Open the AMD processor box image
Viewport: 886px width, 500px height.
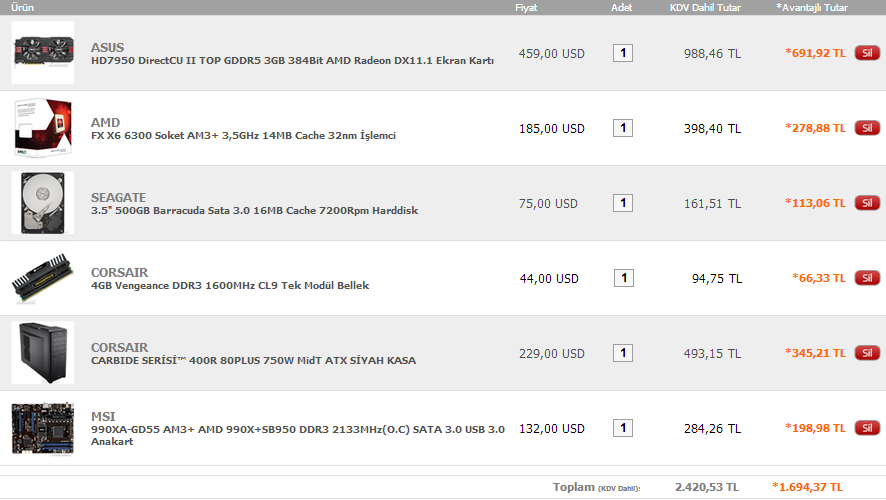tap(43, 128)
